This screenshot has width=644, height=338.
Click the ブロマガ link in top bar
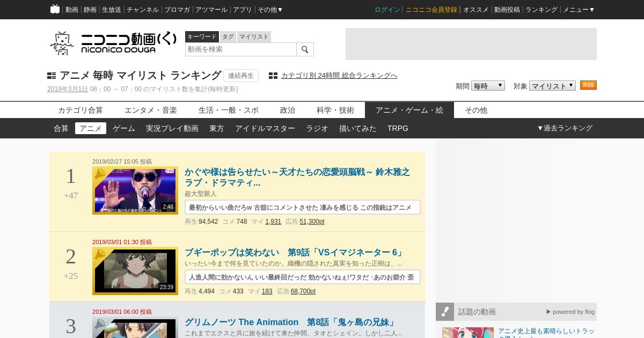click(177, 10)
